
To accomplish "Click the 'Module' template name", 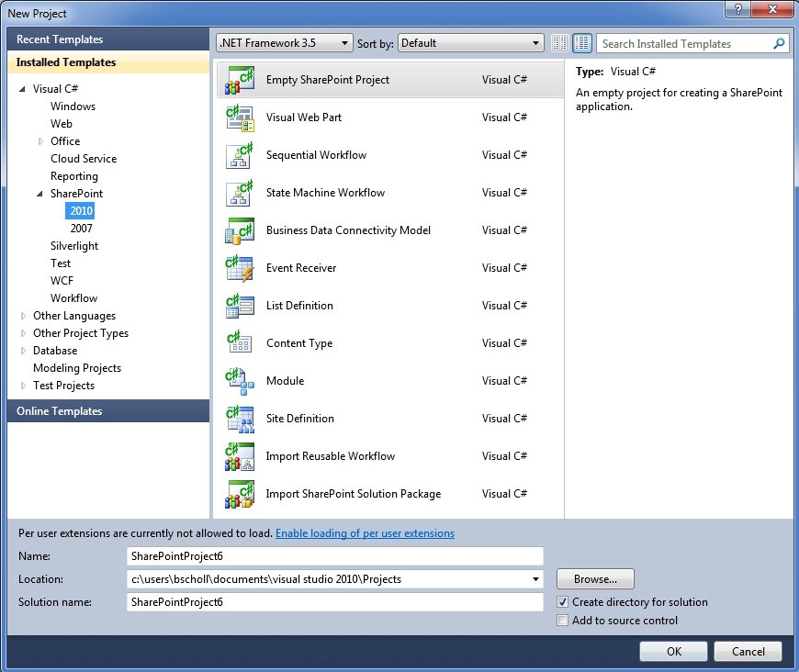I will [x=286, y=381].
